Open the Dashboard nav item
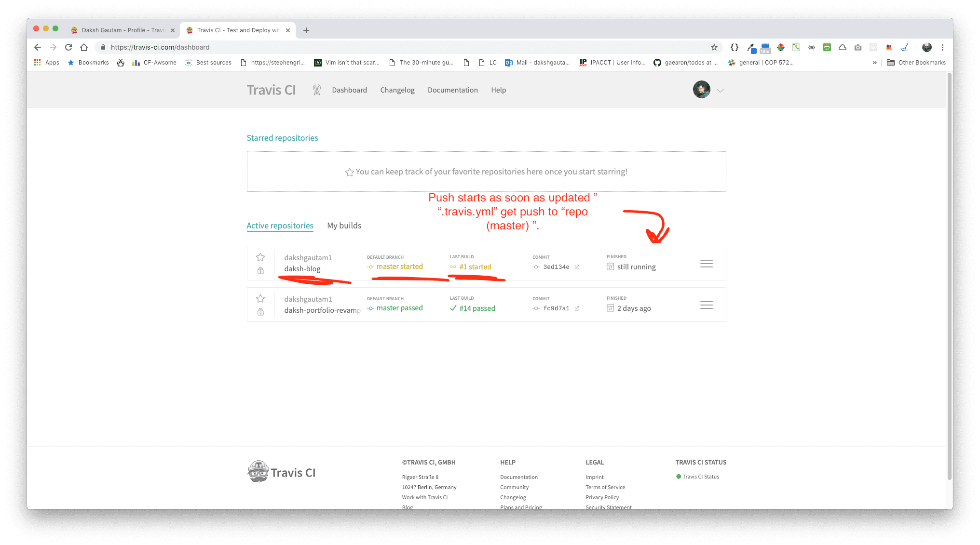Image resolution: width=980 pixels, height=545 pixels. pyautogui.click(x=349, y=90)
